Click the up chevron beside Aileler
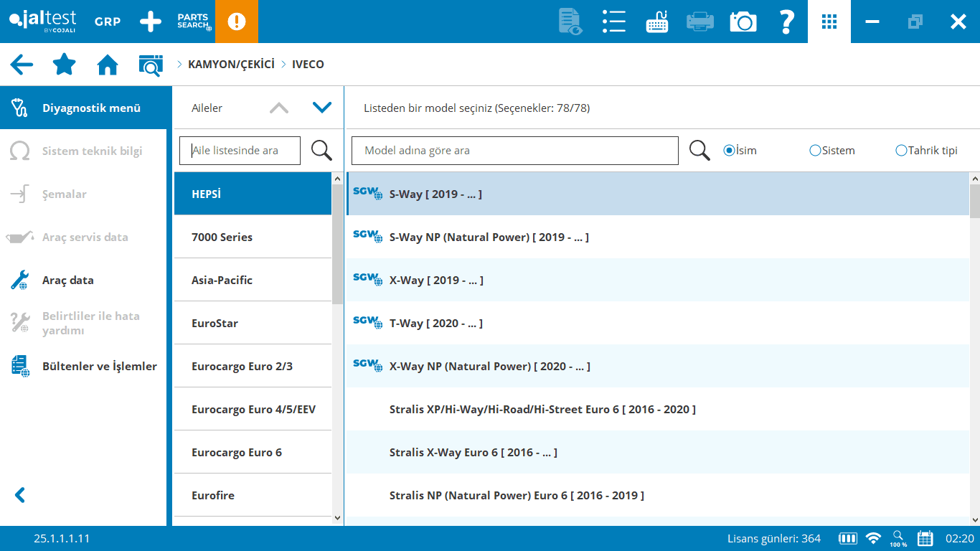980x551 pixels. [279, 108]
